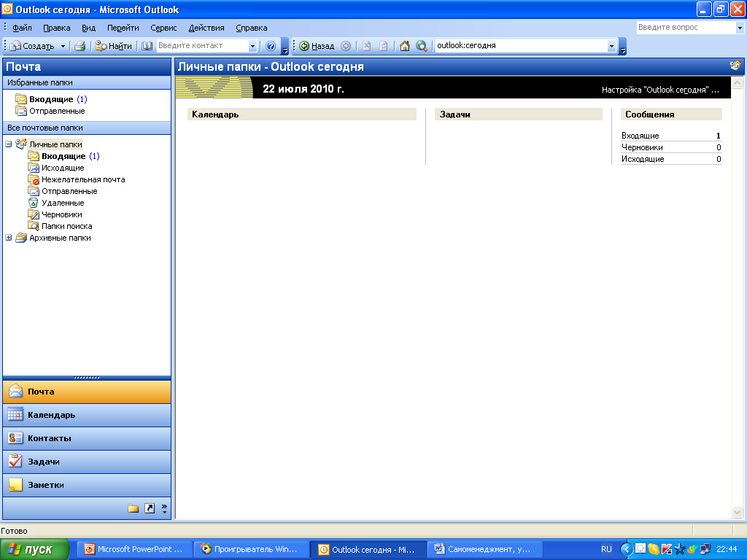
Task: Open the Справка menu
Action: [252, 28]
